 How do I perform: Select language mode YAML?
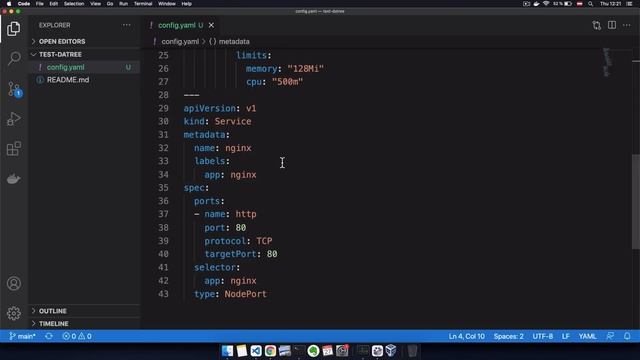coord(587,336)
